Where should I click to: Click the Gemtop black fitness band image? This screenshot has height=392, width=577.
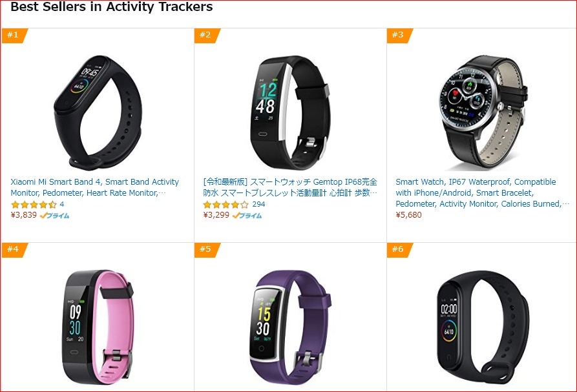pyautogui.click(x=289, y=112)
